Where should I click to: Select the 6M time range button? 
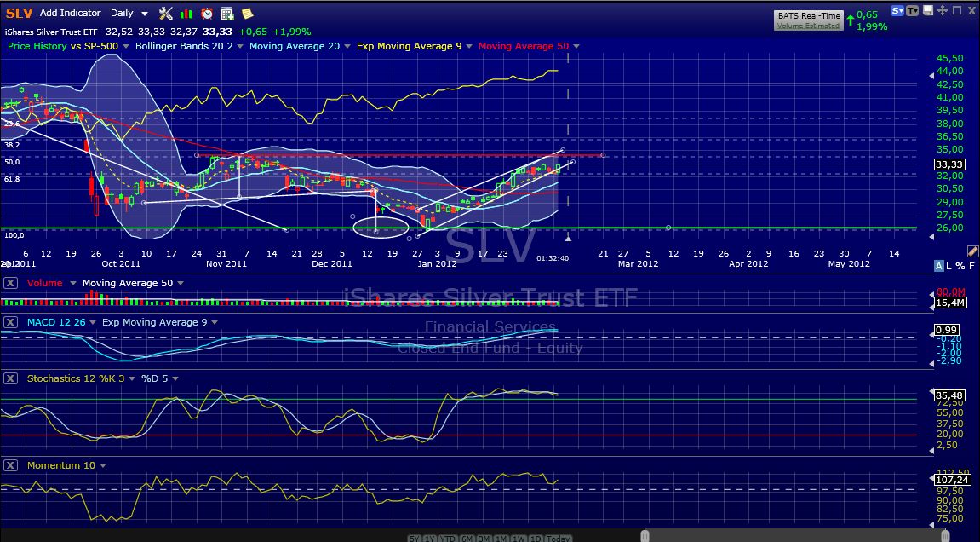(x=467, y=539)
